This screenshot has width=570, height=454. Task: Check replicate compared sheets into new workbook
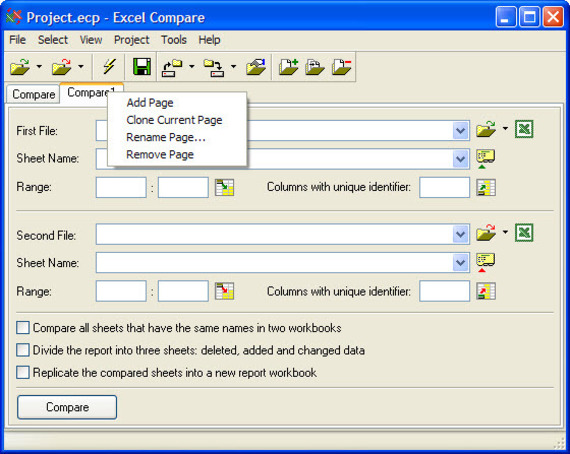(x=23, y=373)
